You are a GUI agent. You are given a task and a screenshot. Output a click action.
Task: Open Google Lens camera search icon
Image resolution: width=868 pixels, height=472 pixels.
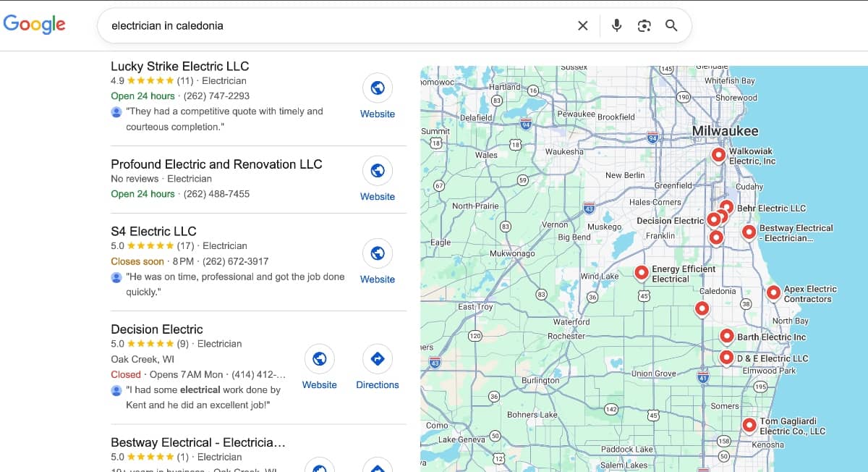point(643,25)
